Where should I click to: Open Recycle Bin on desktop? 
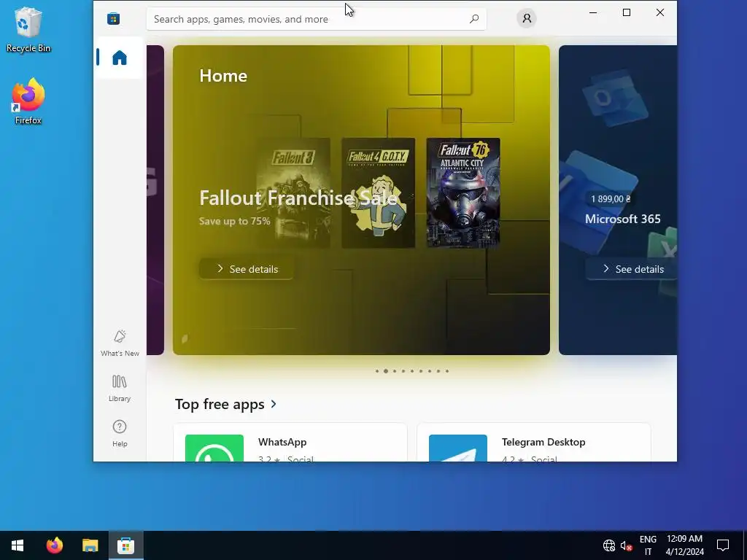coord(28,30)
